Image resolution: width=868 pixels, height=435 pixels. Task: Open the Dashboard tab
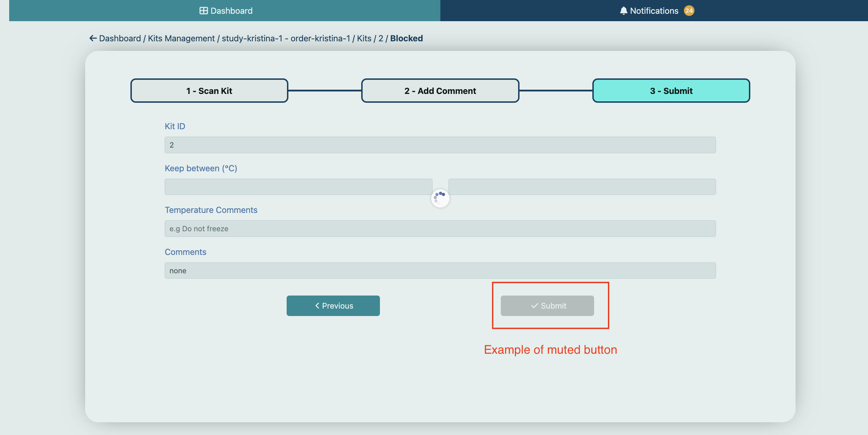point(225,11)
